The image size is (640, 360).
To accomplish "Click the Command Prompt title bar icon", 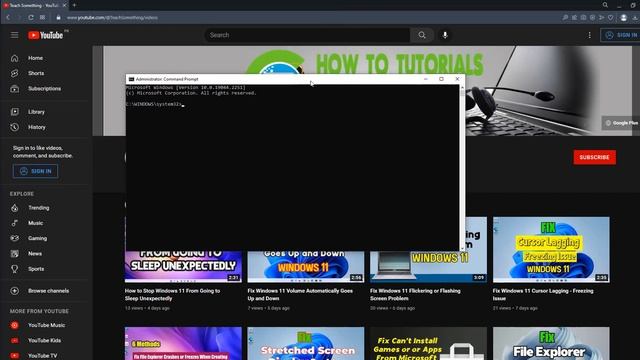I will [x=131, y=79].
